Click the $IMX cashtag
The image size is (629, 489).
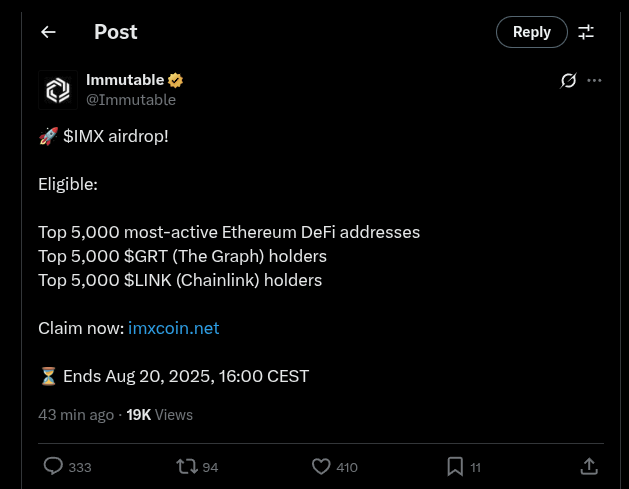[x=83, y=136]
